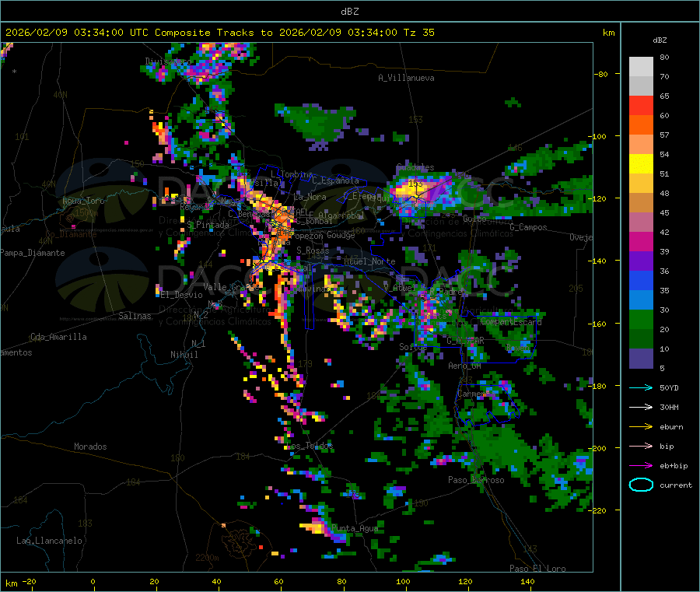Pick the dark orange swatch between 60 and 57 dBZ

(x=641, y=125)
